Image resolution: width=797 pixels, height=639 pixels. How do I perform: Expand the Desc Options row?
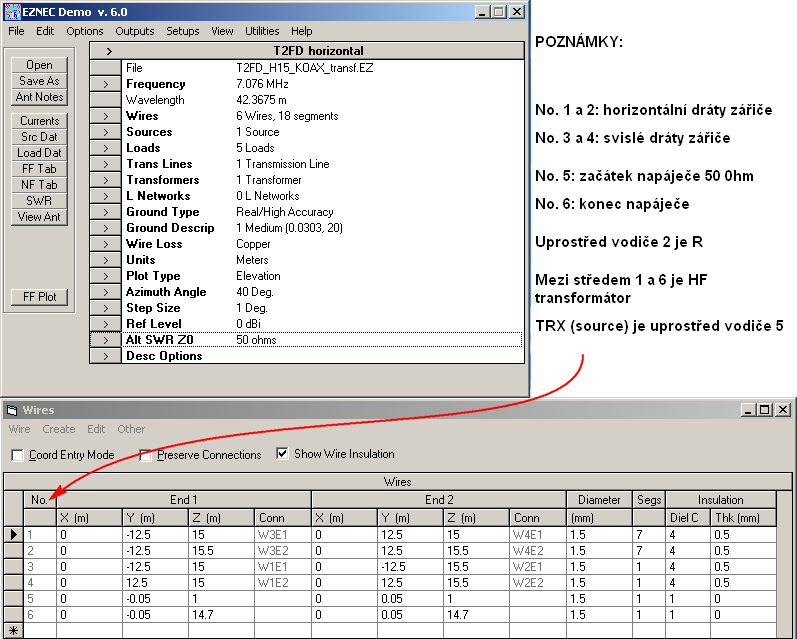click(105, 356)
